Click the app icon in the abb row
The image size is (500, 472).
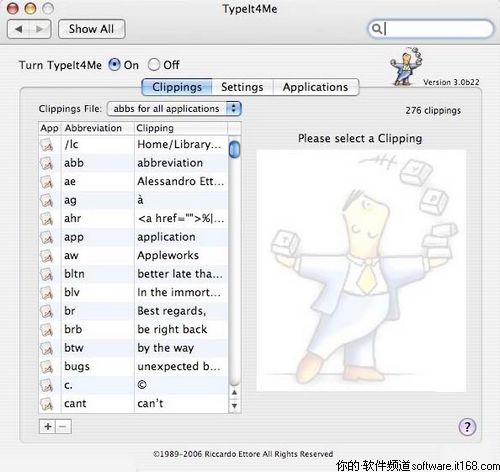pos(47,163)
